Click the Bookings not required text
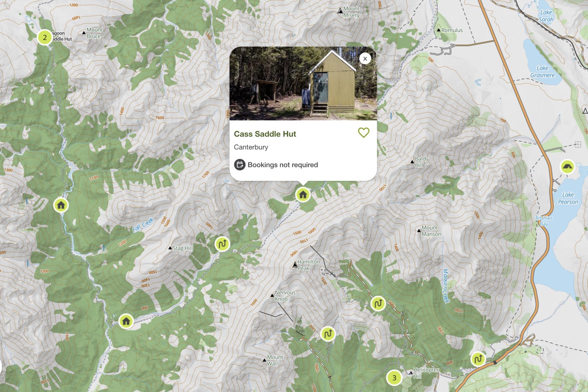Viewport: 588px width, 392px height. coord(283,165)
